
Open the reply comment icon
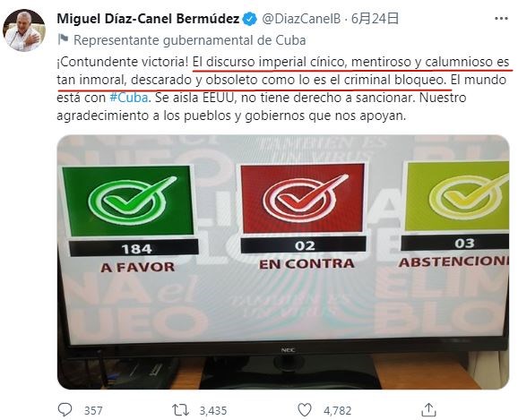coord(65,410)
